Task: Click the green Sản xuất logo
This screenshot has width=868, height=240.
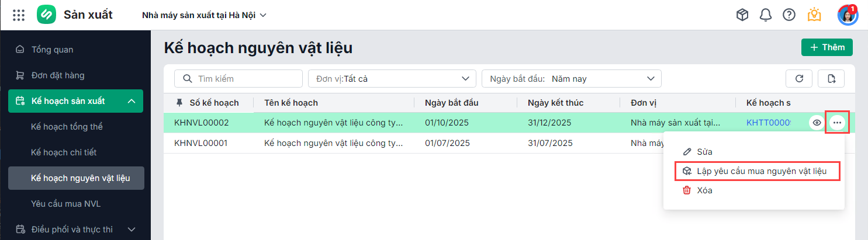Action: [x=46, y=15]
